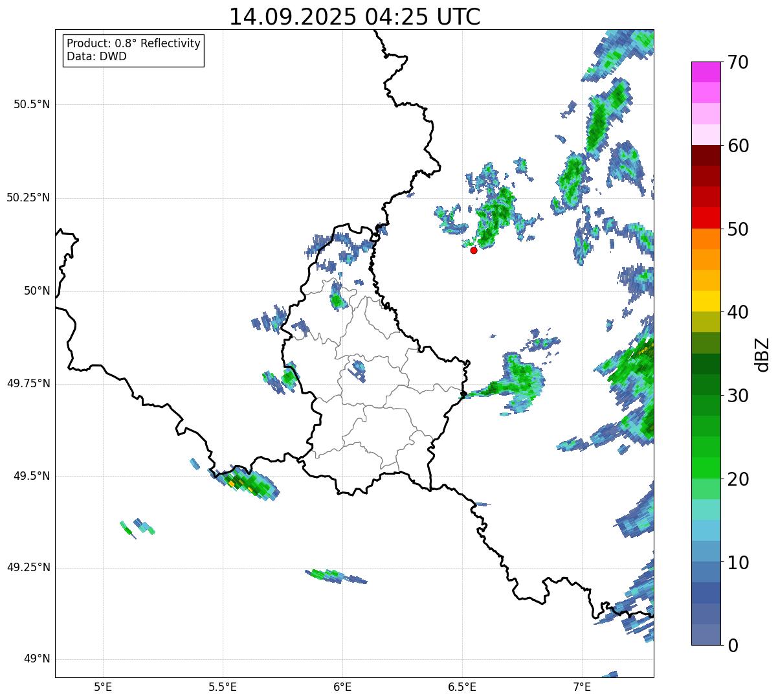Click the 5.5°E longitude label
The width and height of the screenshot is (778, 700).
point(223,686)
